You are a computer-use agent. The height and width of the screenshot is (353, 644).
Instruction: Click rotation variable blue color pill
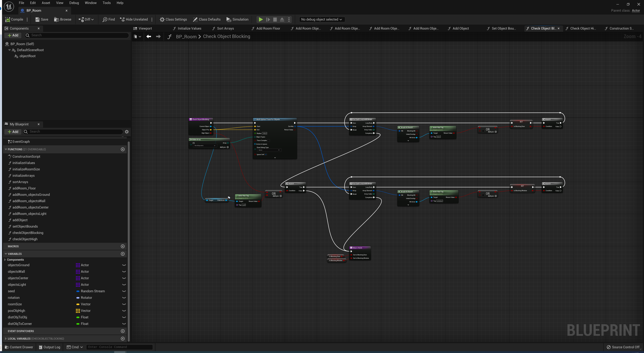click(78, 298)
